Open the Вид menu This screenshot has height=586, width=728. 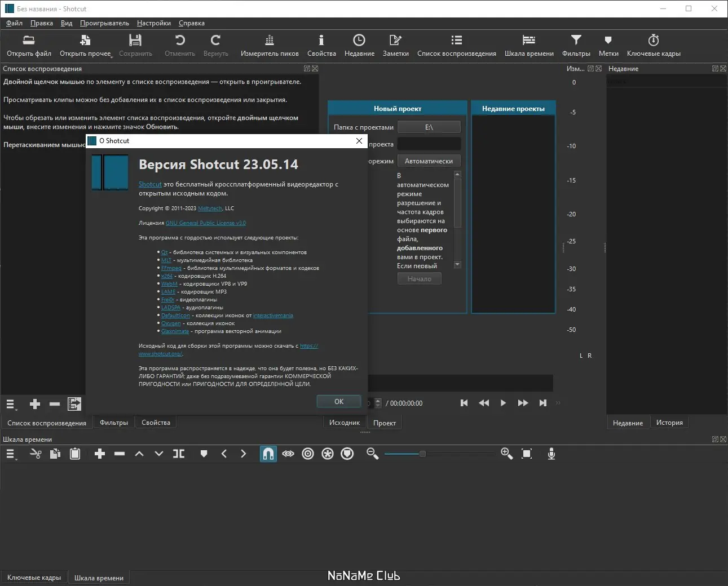[67, 23]
